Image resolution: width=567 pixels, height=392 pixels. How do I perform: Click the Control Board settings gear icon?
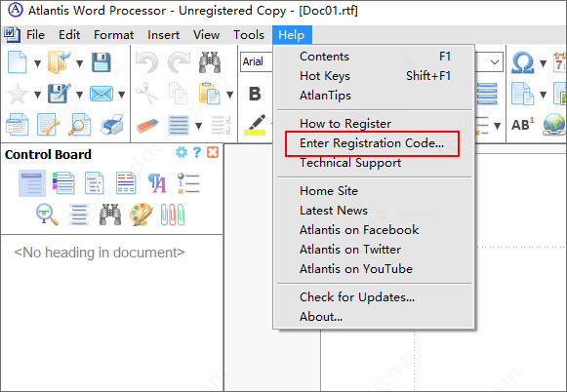182,152
